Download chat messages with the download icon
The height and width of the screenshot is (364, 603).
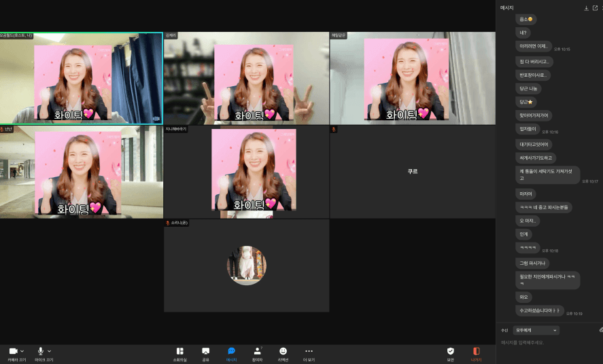click(x=586, y=8)
